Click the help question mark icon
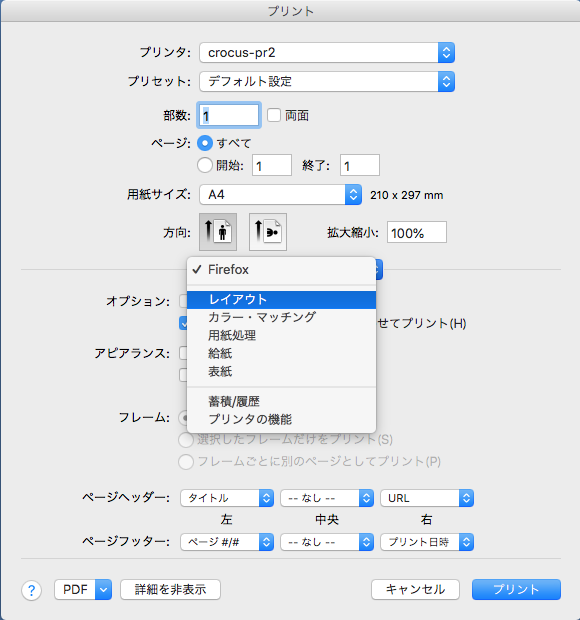This screenshot has height=620, width=580. pyautogui.click(x=31, y=590)
